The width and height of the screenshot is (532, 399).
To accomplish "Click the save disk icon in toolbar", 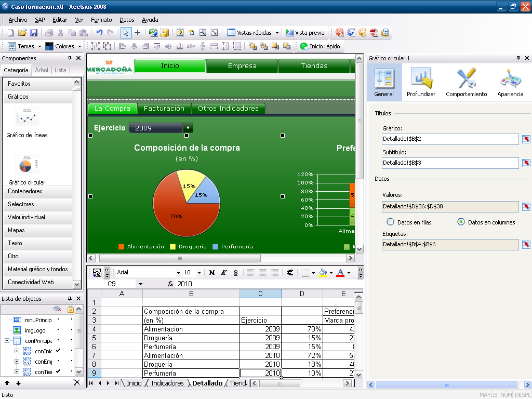I will pyautogui.click(x=34, y=33).
